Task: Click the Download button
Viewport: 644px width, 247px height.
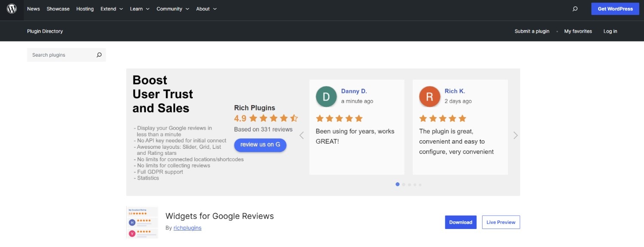Action: coord(461,222)
